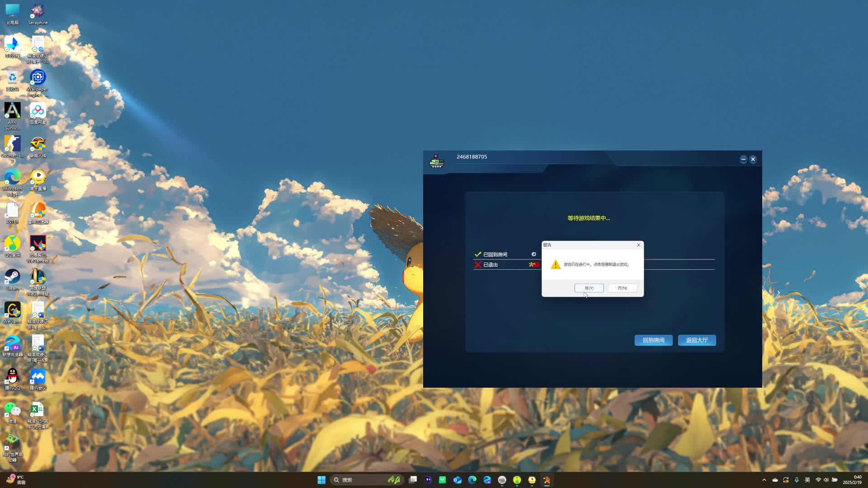Click the 是(Y) button in warning dialog

pyautogui.click(x=589, y=288)
